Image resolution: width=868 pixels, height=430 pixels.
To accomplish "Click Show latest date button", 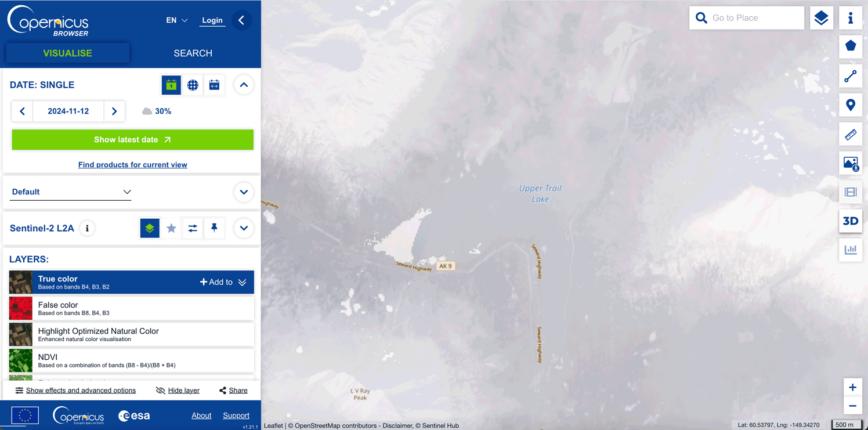I will [x=133, y=140].
